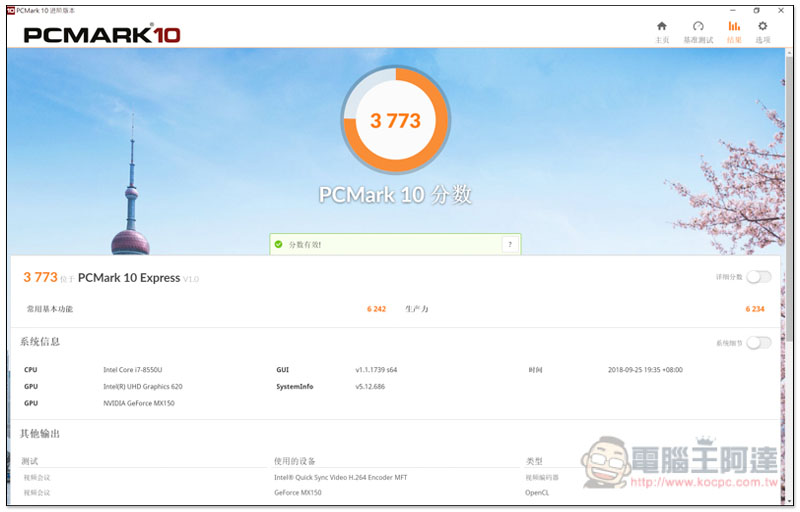
Task: Select the GeForce MX150 device row
Action: (x=298, y=493)
